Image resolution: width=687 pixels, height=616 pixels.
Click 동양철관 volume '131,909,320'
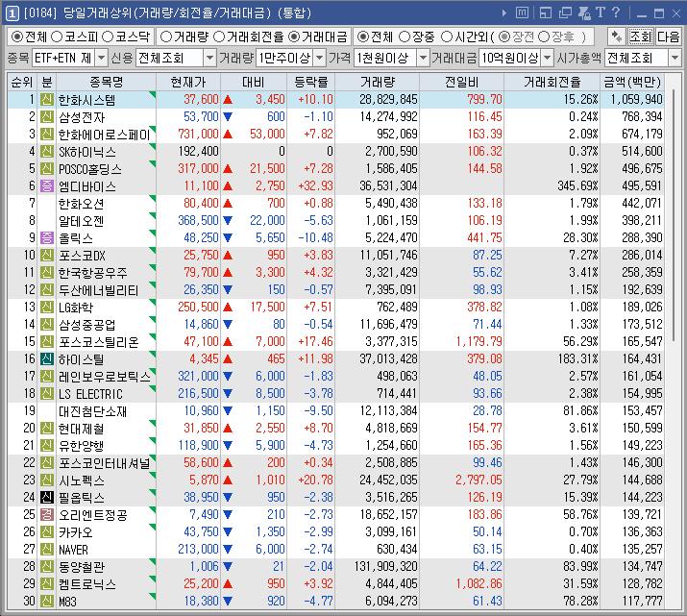coord(386,566)
